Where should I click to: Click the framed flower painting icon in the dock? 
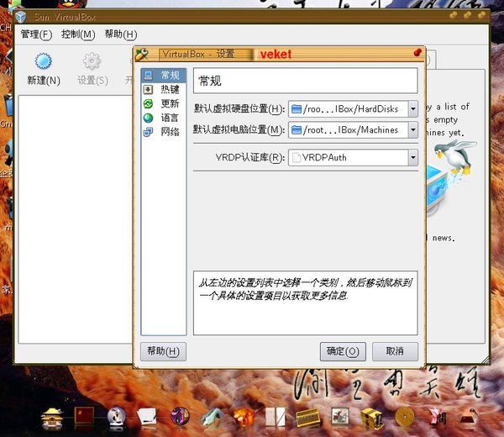340,417
